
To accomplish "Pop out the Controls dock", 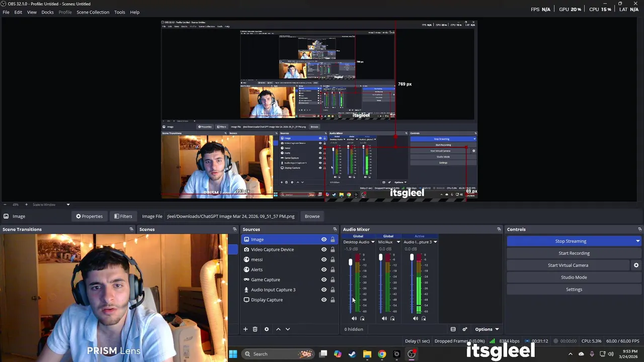I will point(639,229).
